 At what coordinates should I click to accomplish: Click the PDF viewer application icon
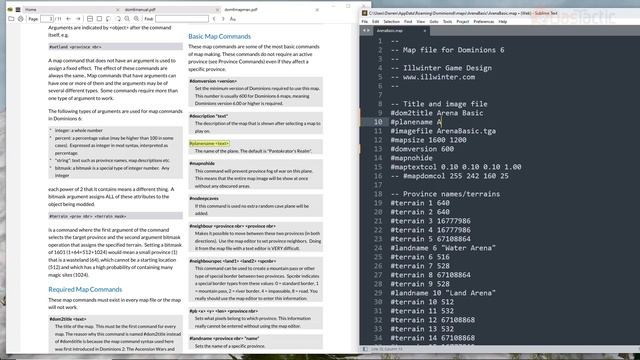(10, 9)
